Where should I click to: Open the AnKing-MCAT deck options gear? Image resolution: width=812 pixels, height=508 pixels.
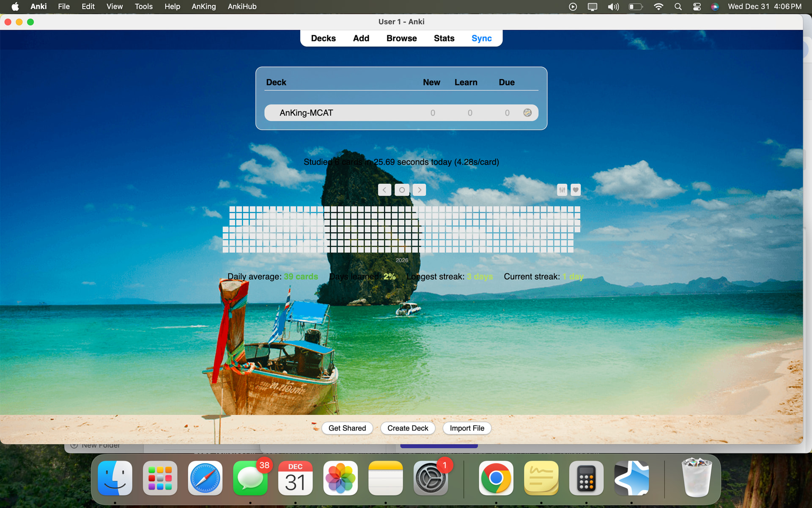click(x=527, y=113)
